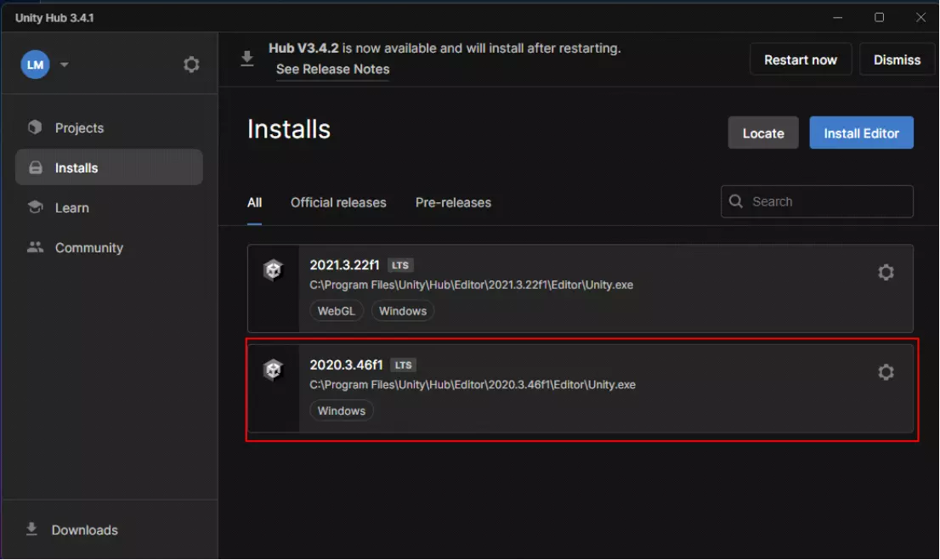Dismiss the update banner
The width and height of the screenshot is (940, 560).
pos(897,59)
